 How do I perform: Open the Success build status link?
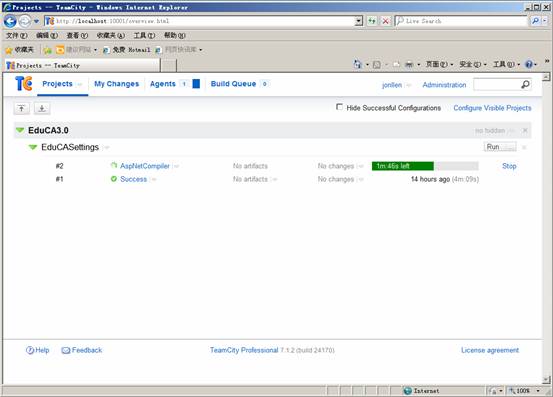click(133, 179)
